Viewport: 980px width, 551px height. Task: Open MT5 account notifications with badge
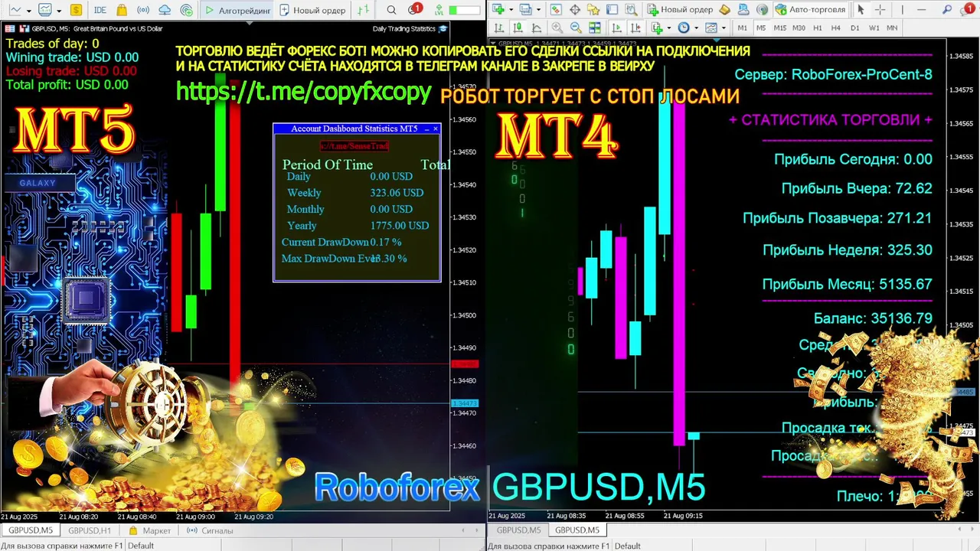point(414,9)
